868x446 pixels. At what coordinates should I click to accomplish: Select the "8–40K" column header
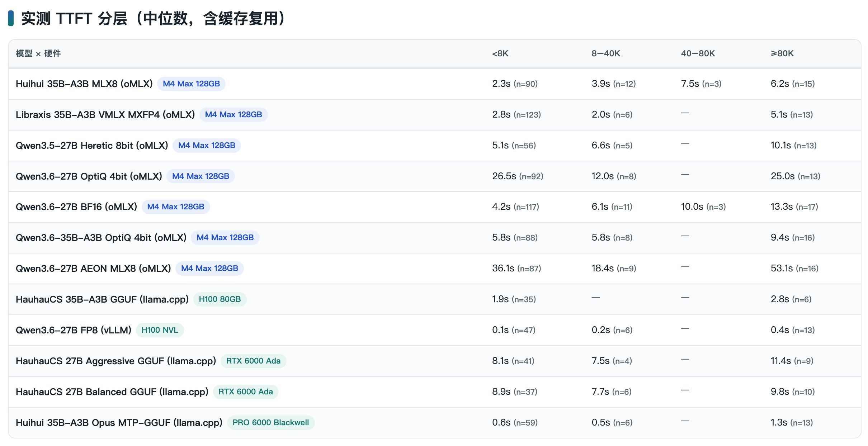[606, 53]
